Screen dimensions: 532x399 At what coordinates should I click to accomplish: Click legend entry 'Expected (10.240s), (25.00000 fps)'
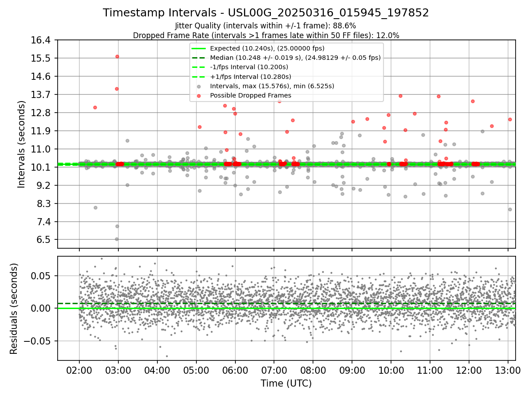(267, 48)
